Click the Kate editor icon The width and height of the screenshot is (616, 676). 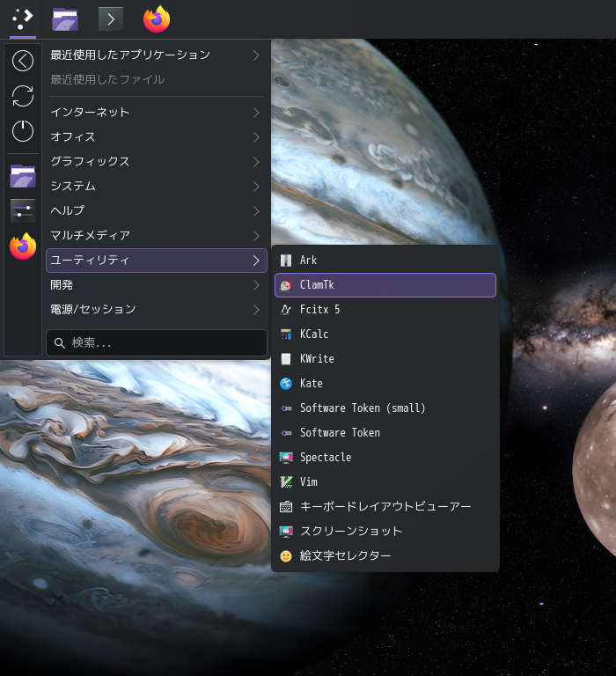click(x=286, y=383)
